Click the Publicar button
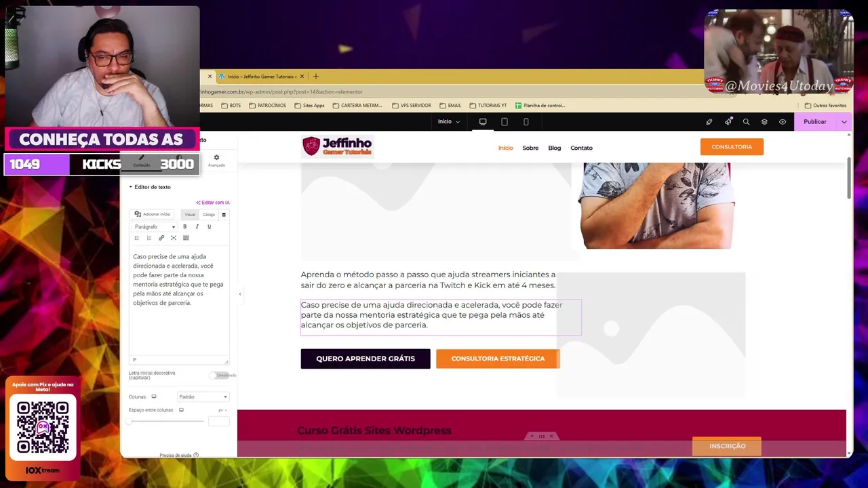Viewport: 868px width, 488px height. coord(815,122)
